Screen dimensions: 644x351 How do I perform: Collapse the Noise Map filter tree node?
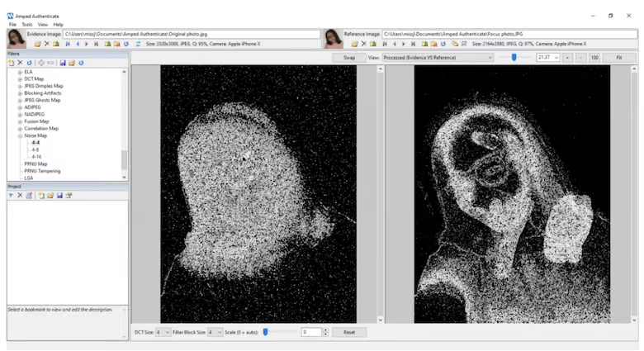point(20,135)
